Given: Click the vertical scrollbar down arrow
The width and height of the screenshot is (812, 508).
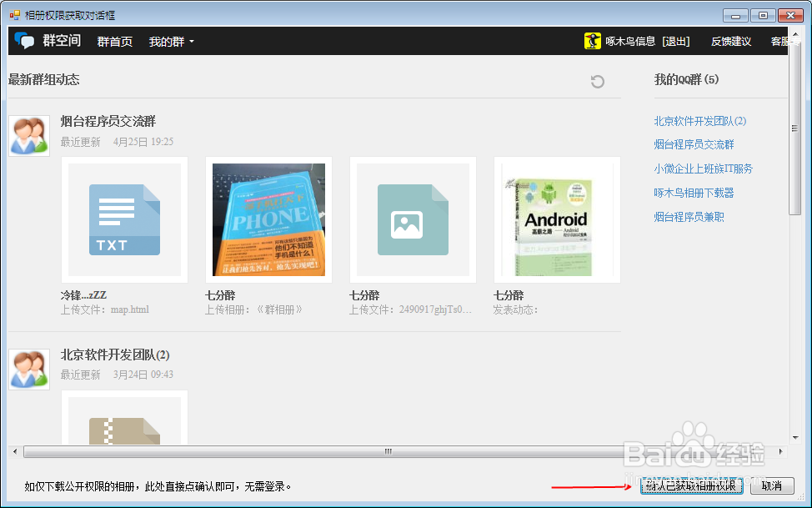Looking at the screenshot, I should tap(795, 437).
